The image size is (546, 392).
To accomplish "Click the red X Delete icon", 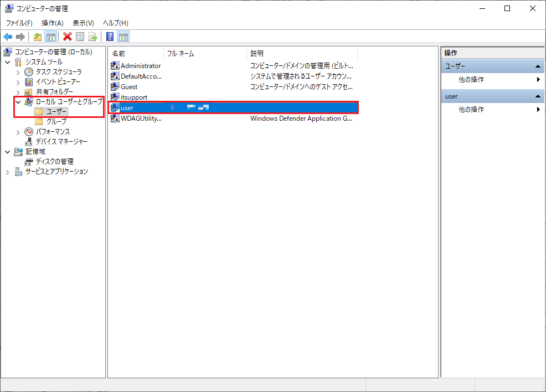I will [68, 37].
